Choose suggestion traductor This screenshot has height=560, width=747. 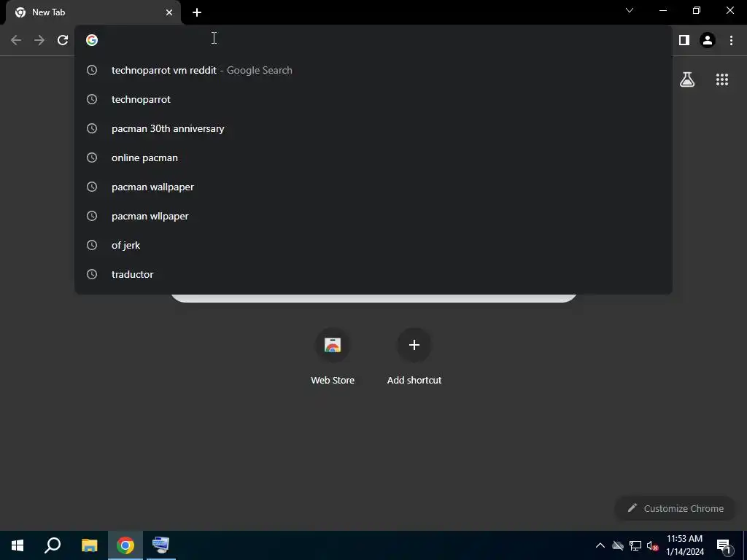373,274
